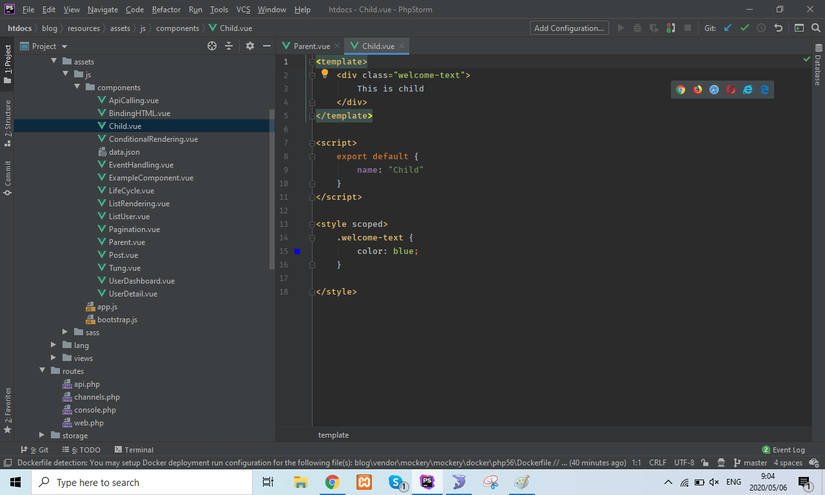Toggle tool window bars icon in bottom-left corner
825x495 pixels.
pyautogui.click(x=7, y=463)
